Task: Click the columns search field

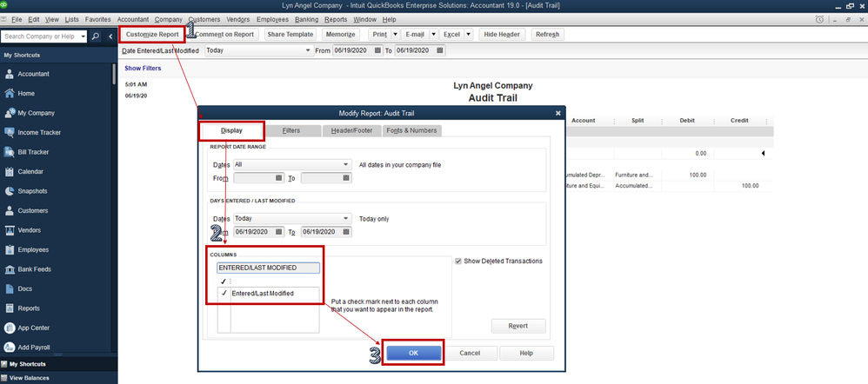Action: [x=268, y=268]
